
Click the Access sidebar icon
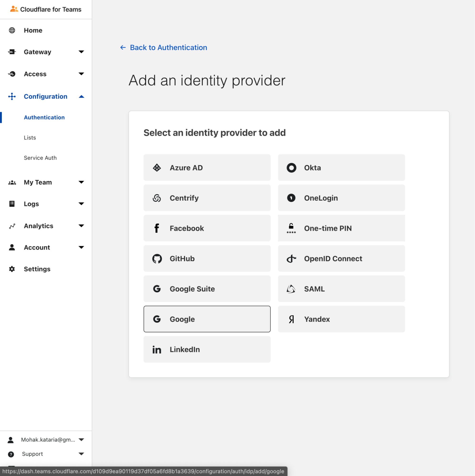point(12,74)
